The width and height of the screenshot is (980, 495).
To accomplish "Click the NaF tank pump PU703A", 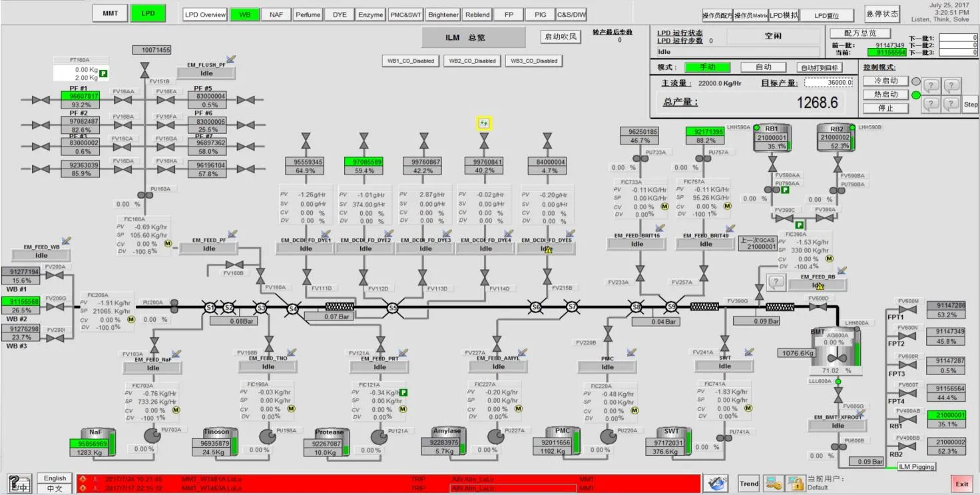I will point(152,435).
